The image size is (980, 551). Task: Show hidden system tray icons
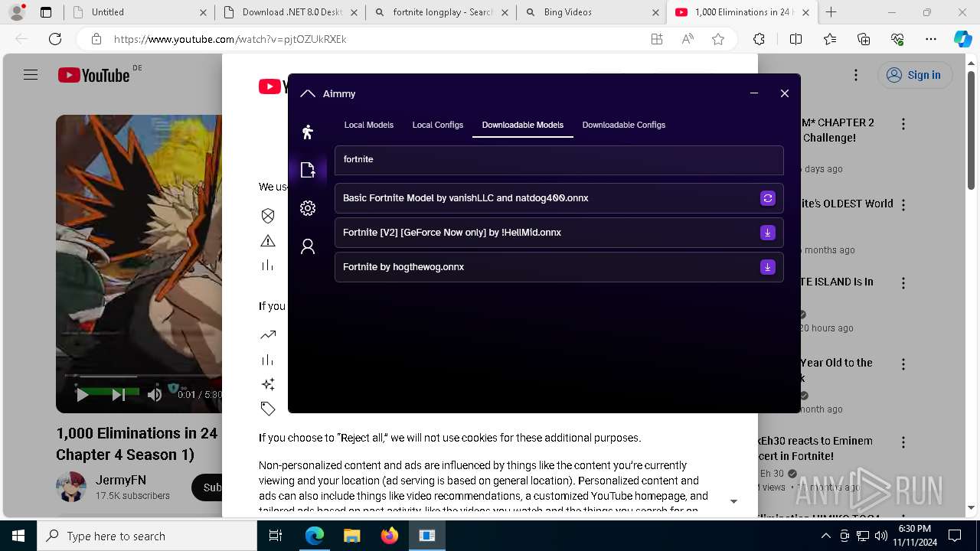click(x=825, y=536)
